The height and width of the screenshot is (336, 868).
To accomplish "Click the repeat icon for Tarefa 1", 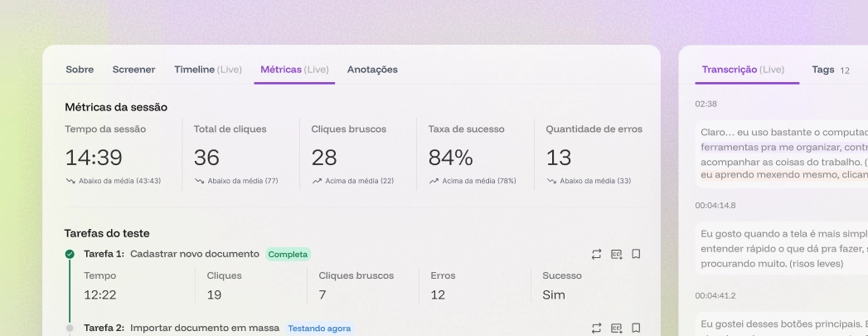I will click(596, 254).
